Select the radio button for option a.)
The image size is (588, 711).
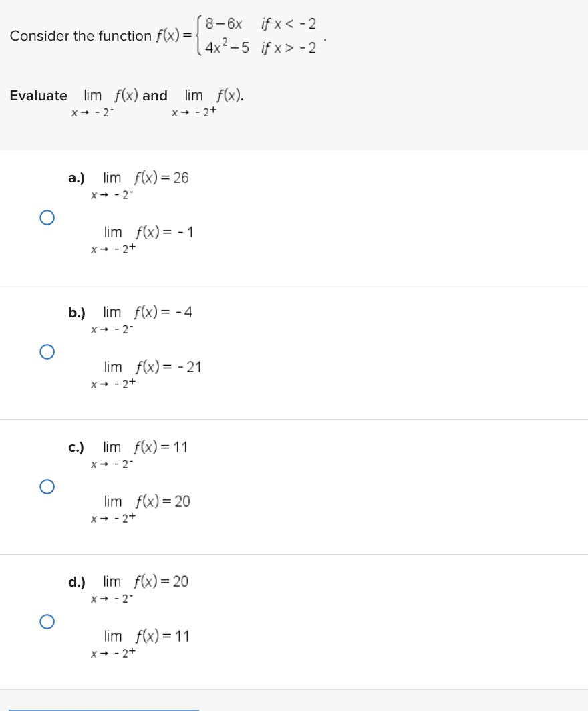46,217
